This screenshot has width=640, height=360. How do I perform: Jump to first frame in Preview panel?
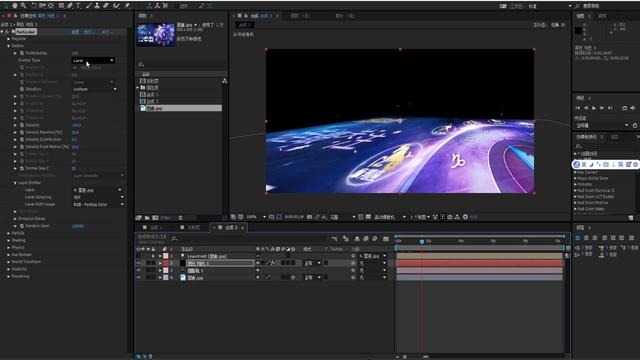[578, 108]
